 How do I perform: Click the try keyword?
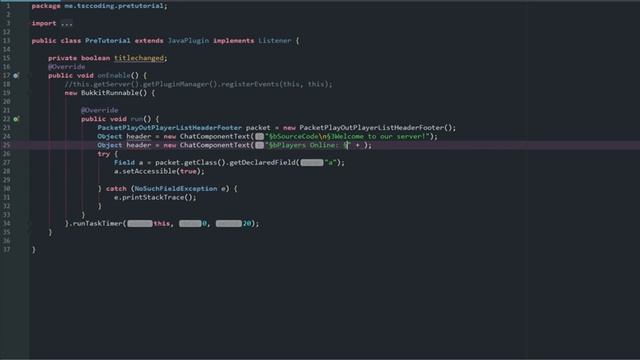click(104, 154)
